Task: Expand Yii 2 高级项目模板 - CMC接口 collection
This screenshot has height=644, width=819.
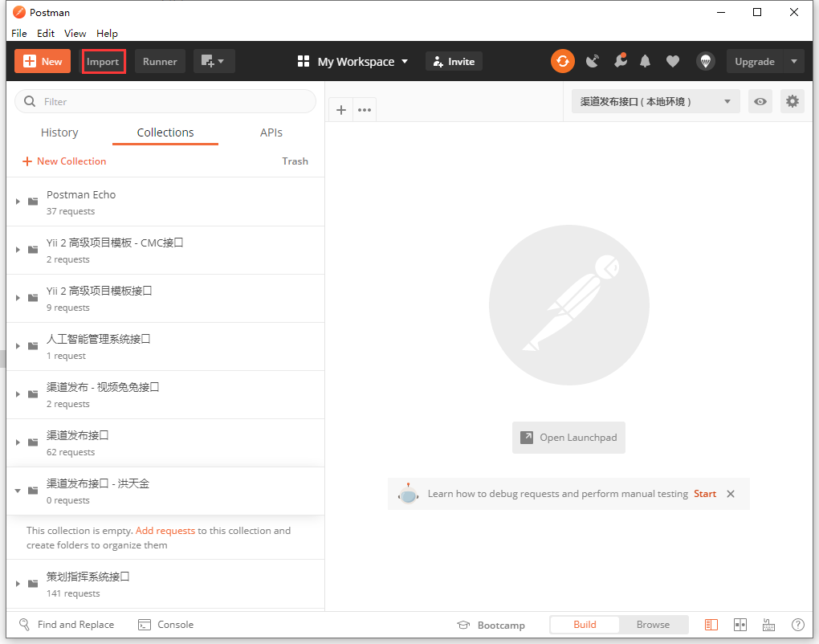Action: (x=18, y=250)
